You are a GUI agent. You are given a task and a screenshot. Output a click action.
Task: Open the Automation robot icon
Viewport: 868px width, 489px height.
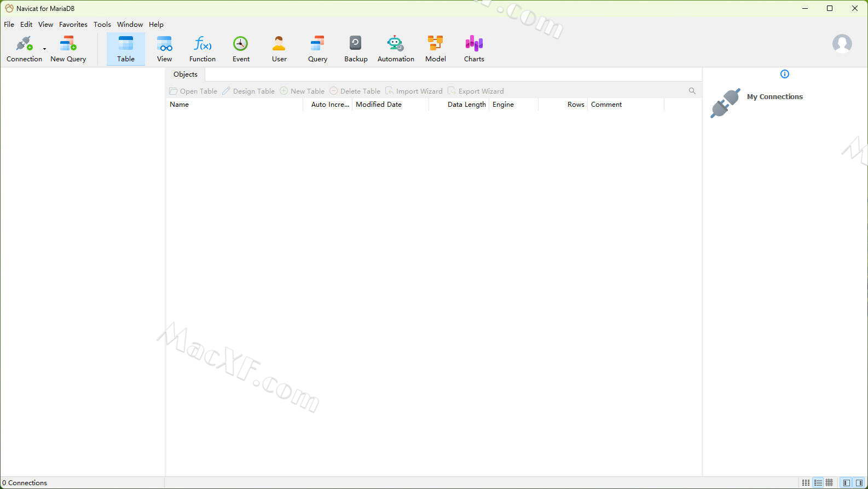click(395, 44)
